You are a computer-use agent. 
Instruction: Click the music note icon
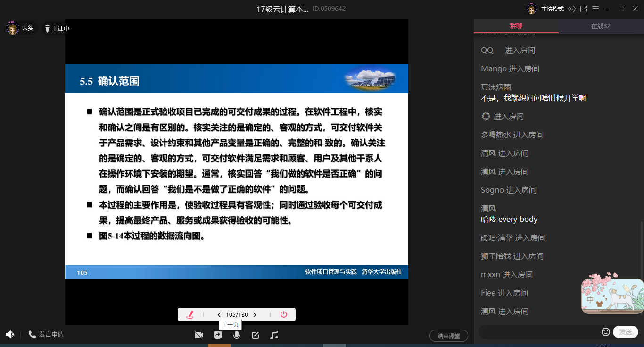tap(274, 335)
